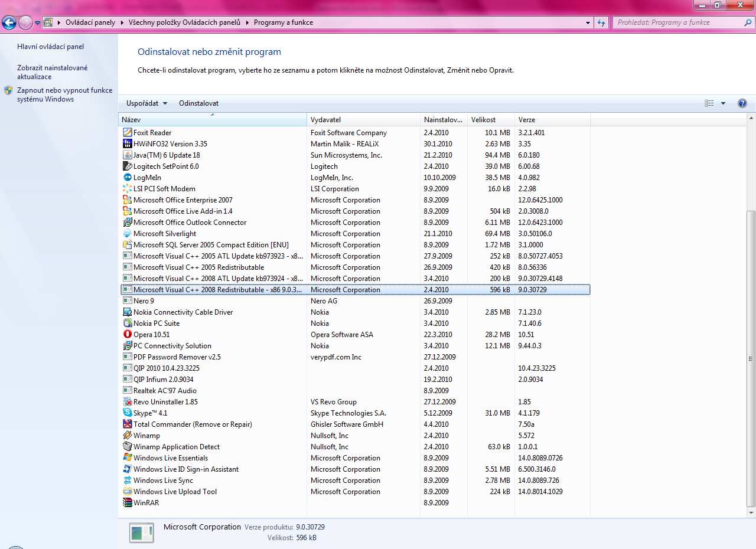756x549 pixels.
Task: Select Winamp Application Detect entry
Action: (356, 447)
